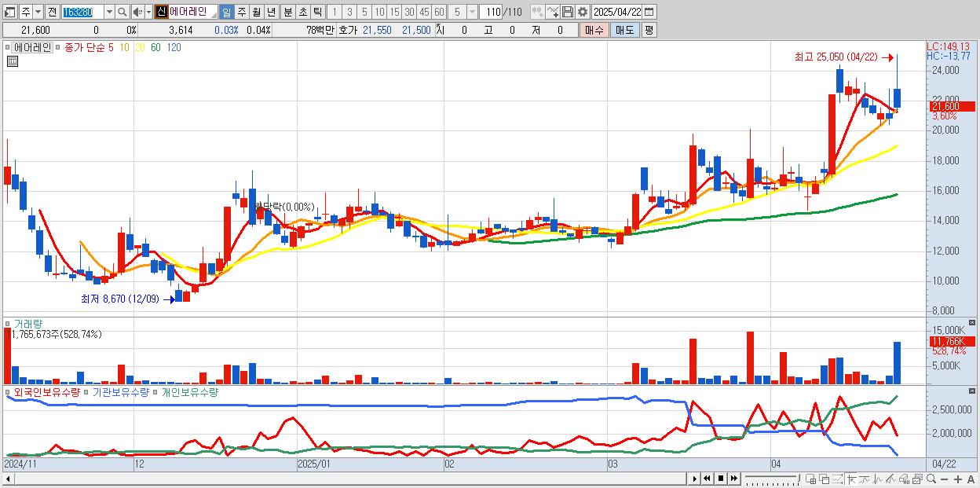Click the chart window icon at top-left
The width and height of the screenshot is (980, 488).
(x=9, y=13)
